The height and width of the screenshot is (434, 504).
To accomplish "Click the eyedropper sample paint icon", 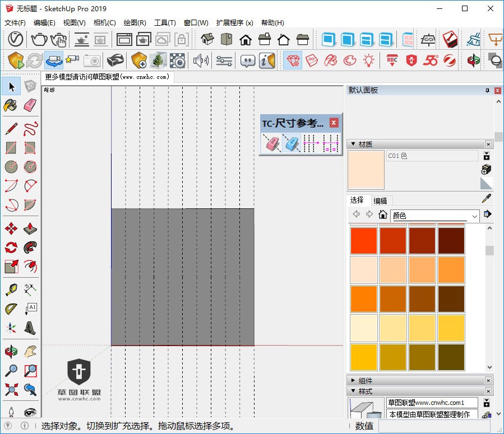I will [x=487, y=199].
